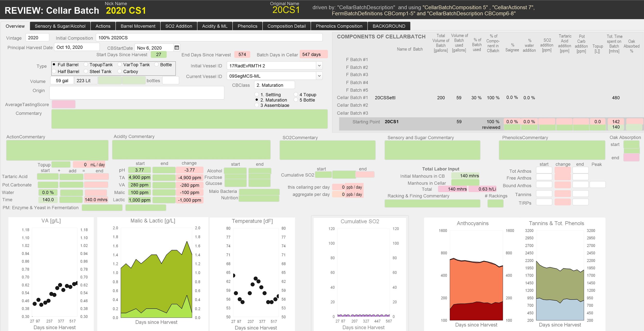Image resolution: width=644 pixels, height=331 pixels.
Task: Click the Water 0.0 % field
Action: (x=48, y=192)
